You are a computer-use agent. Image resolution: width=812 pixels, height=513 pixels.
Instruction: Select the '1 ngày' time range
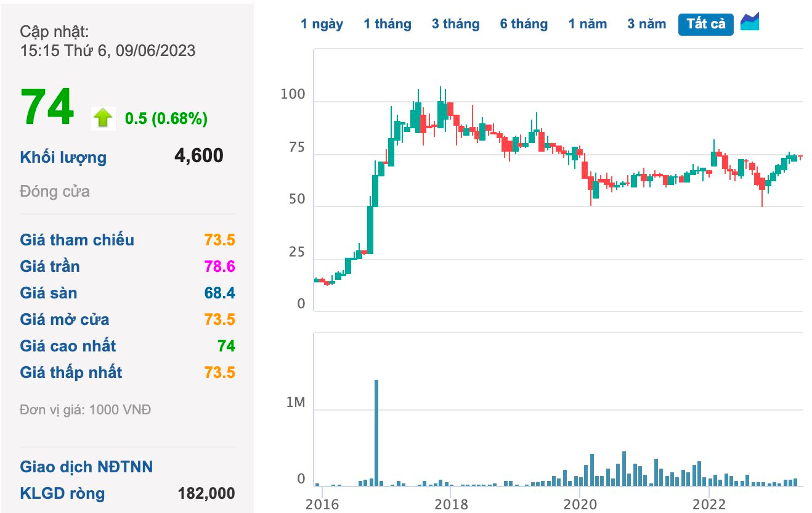point(322,24)
